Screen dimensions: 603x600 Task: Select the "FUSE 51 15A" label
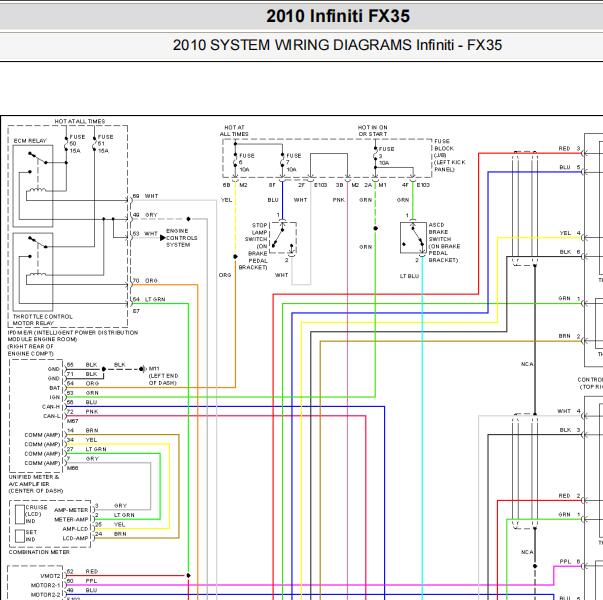click(x=105, y=144)
